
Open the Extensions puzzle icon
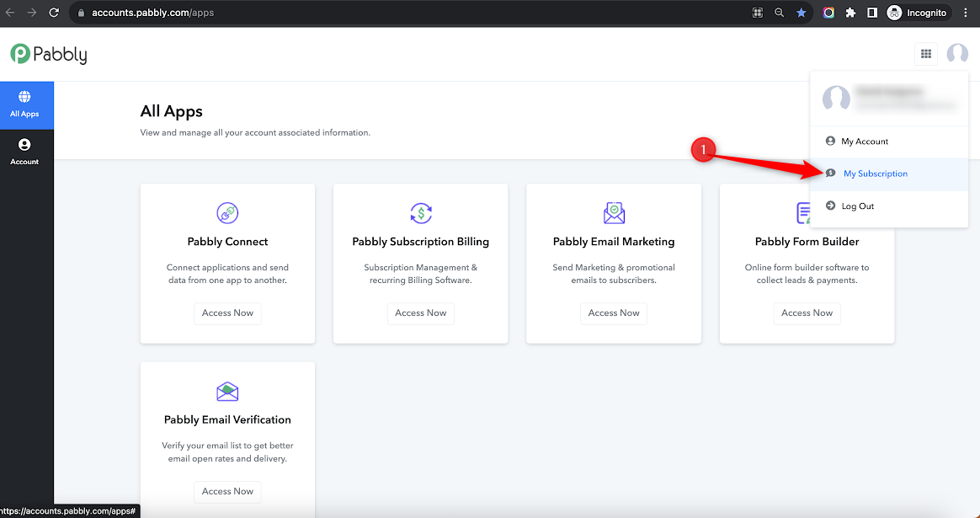point(850,13)
